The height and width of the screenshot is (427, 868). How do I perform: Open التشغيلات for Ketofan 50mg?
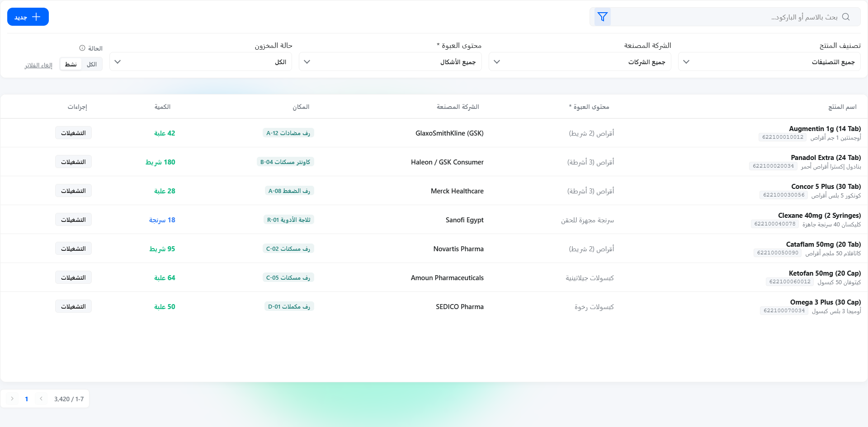[73, 277]
